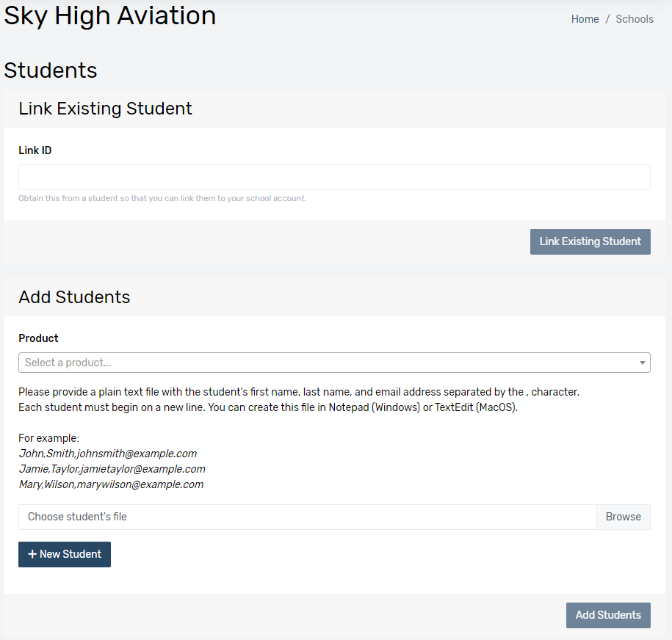The image size is (672, 640).
Task: Click the Product field label
Action: tap(38, 338)
